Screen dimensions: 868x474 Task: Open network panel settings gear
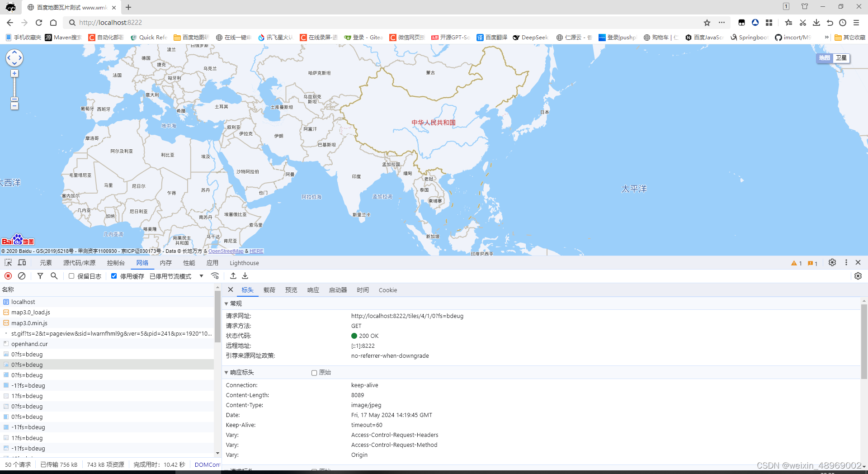[x=858, y=276]
